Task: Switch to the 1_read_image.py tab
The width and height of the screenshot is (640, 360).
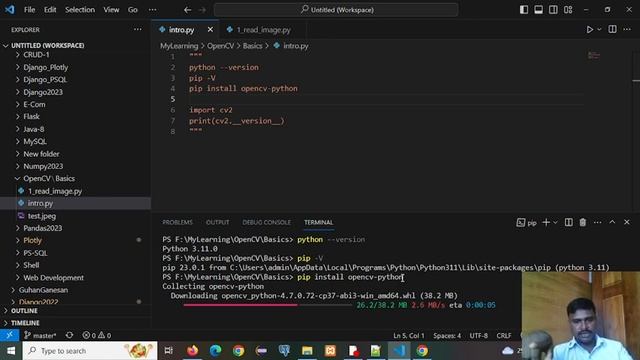Action: click(x=263, y=30)
